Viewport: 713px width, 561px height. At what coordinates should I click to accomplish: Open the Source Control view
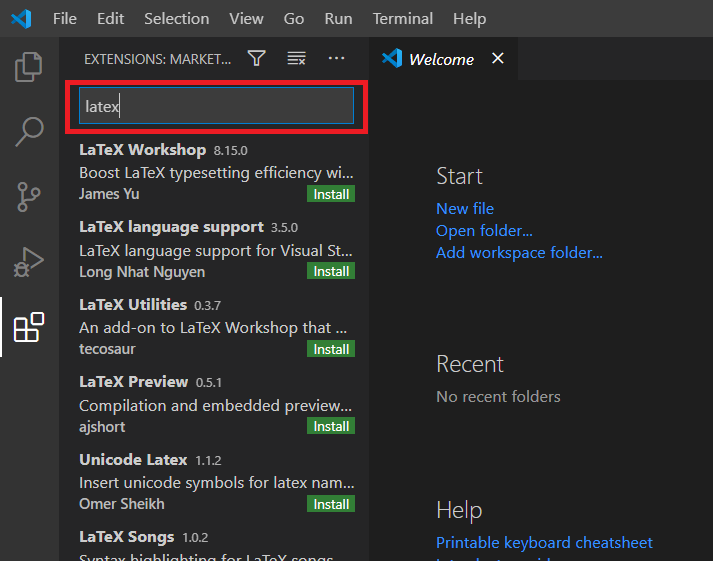[x=29, y=197]
